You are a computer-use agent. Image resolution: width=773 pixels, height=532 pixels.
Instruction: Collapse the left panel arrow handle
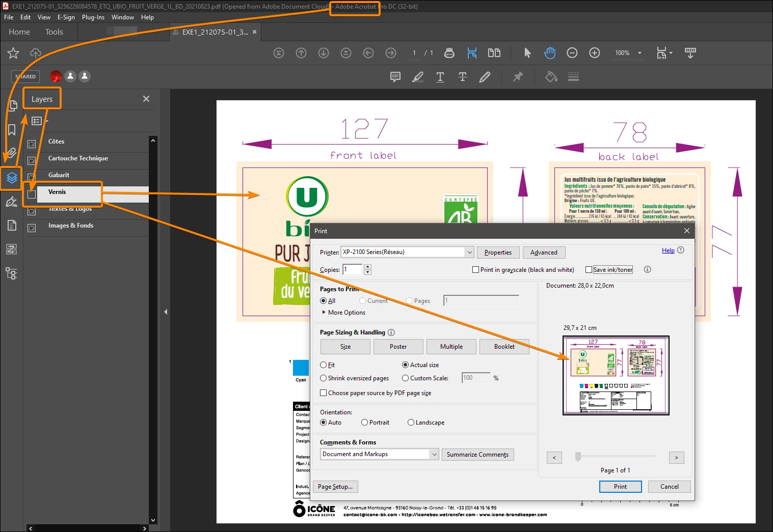tap(166, 312)
